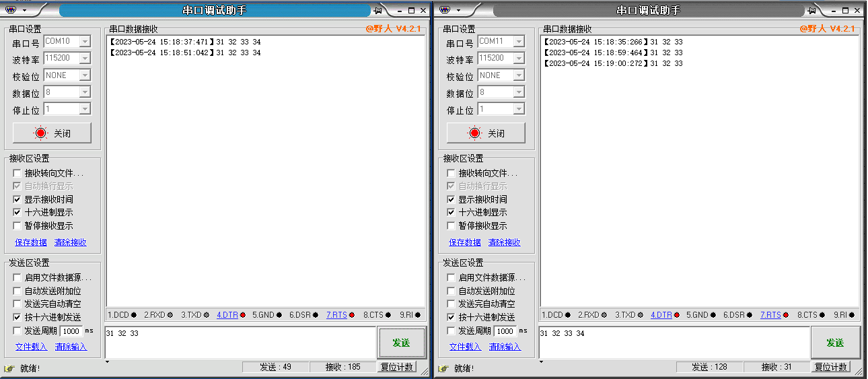Click the app system menu icon in right window
The width and height of the screenshot is (868, 379).
coord(444,10)
